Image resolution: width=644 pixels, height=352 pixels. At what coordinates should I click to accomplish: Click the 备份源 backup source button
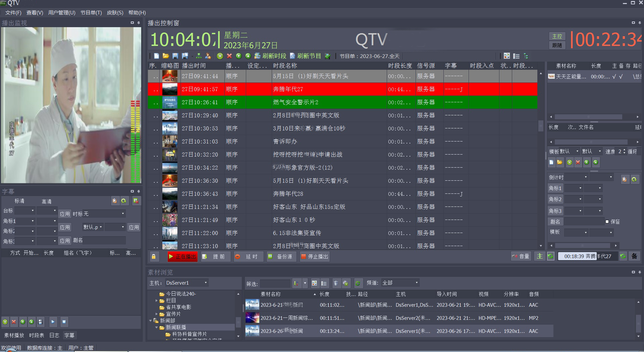(281, 256)
